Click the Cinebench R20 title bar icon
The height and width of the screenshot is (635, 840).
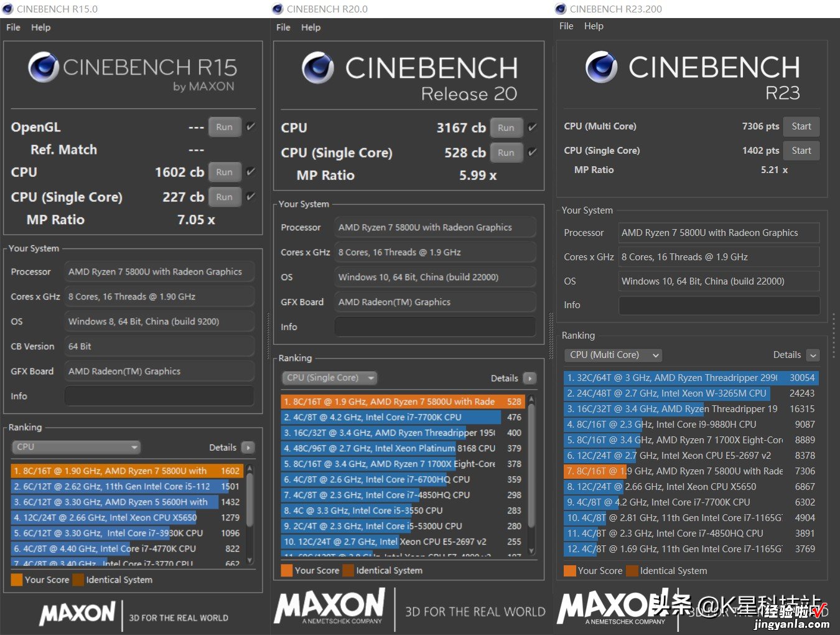pyautogui.click(x=278, y=9)
